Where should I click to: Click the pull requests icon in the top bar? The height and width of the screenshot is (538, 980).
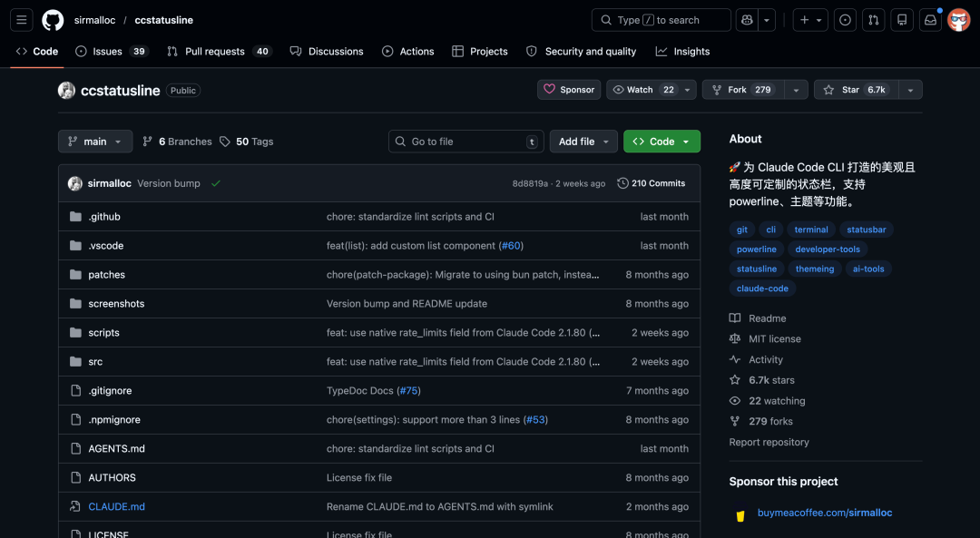[873, 19]
